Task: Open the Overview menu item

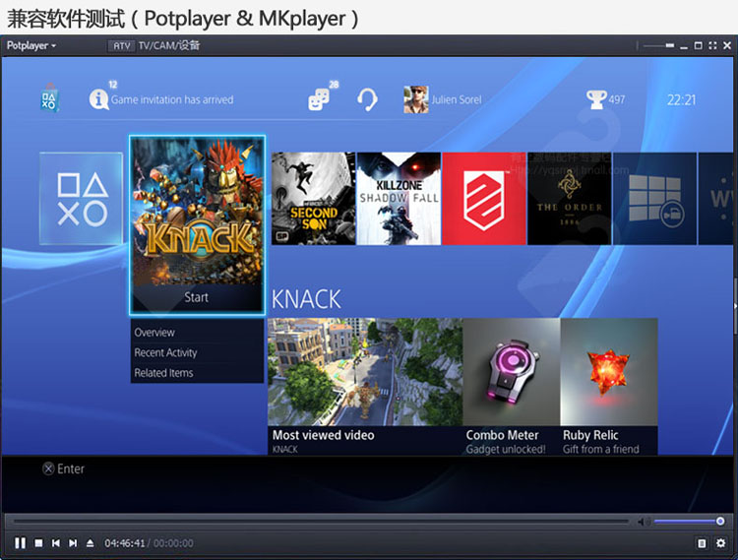Action: pyautogui.click(x=197, y=333)
